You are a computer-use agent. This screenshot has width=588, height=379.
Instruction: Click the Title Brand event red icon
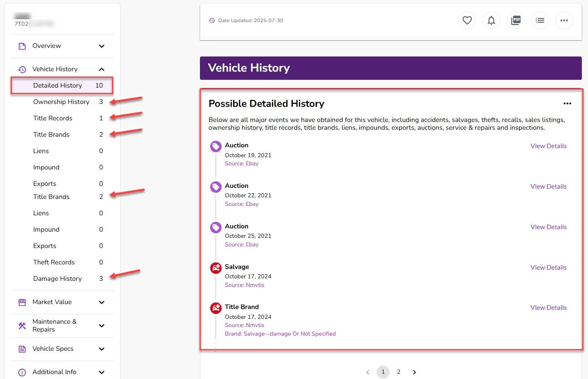[215, 308]
